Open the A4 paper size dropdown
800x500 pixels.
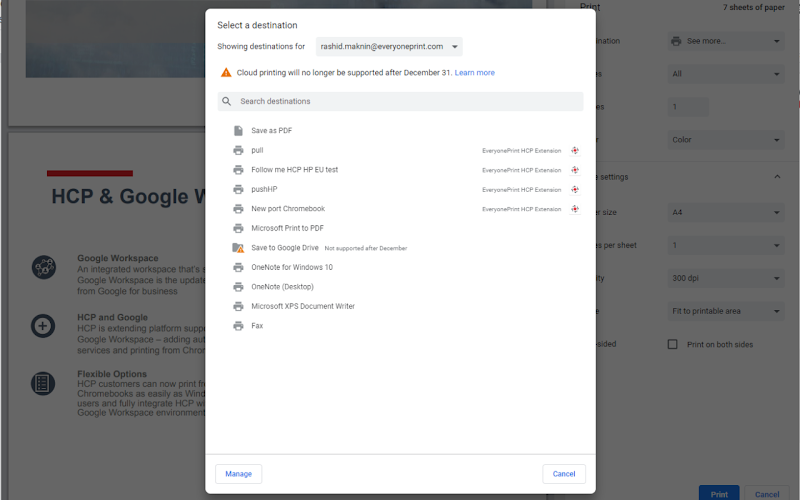(726, 212)
